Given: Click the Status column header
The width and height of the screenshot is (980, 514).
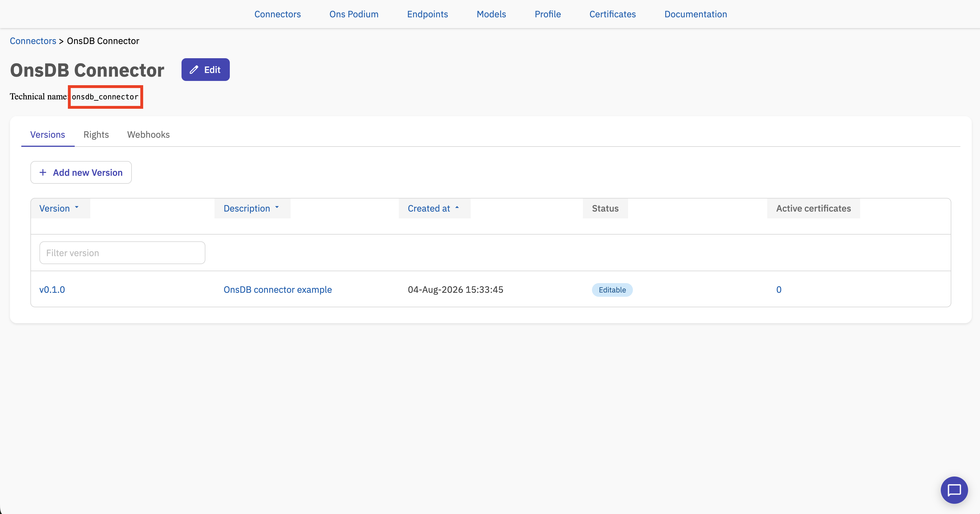Looking at the screenshot, I should pos(605,208).
